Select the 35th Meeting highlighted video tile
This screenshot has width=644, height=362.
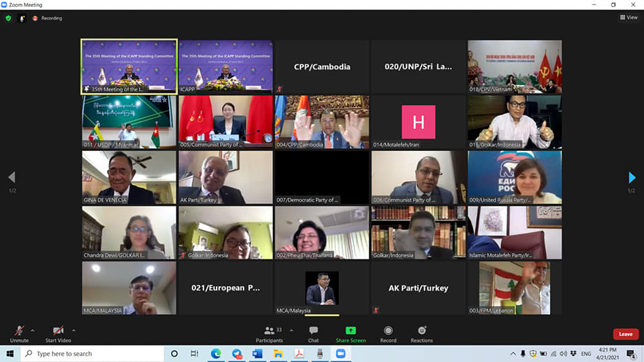tap(129, 66)
